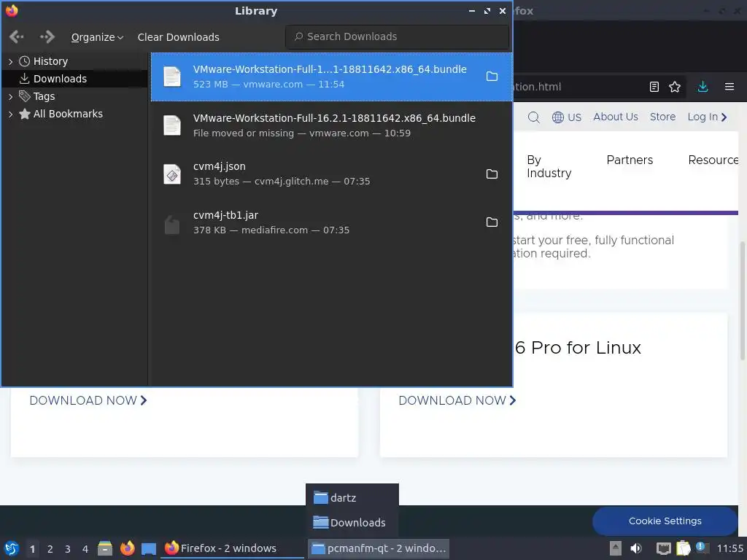Select All Bookmarks in sidebar

(68, 114)
